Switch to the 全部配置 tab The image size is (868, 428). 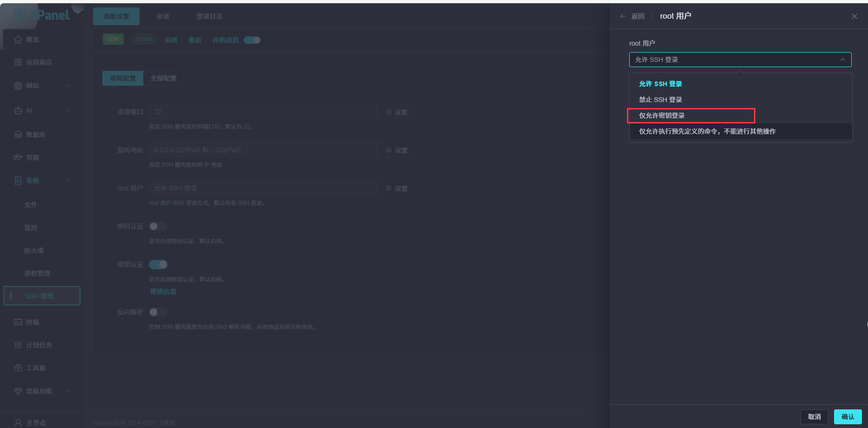(x=163, y=78)
